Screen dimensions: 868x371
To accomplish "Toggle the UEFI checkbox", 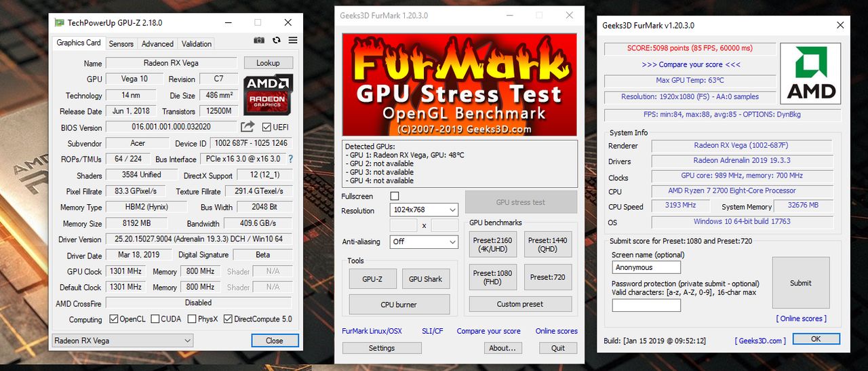I will [267, 128].
